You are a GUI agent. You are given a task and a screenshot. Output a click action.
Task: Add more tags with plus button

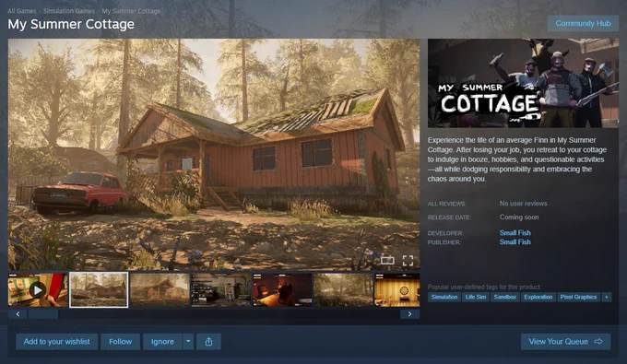[x=607, y=297]
